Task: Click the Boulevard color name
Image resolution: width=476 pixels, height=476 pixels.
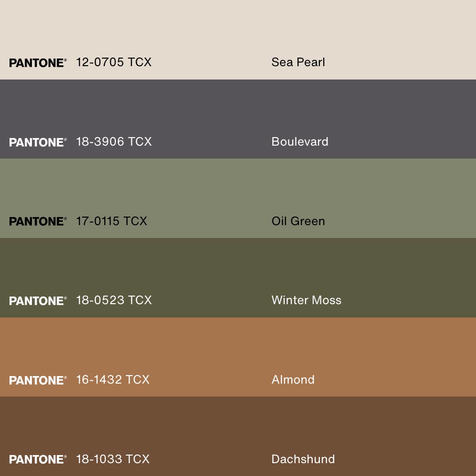Action: click(x=299, y=142)
